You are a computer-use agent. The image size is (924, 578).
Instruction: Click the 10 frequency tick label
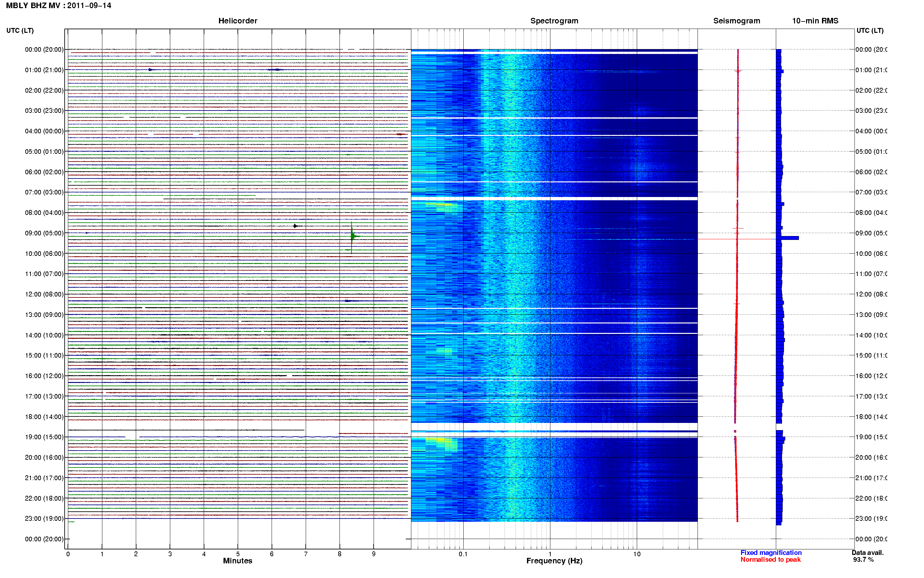[637, 554]
